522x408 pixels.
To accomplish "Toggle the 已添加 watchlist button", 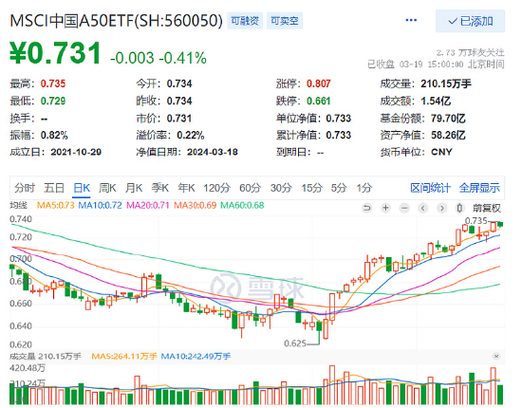I will pos(470,21).
